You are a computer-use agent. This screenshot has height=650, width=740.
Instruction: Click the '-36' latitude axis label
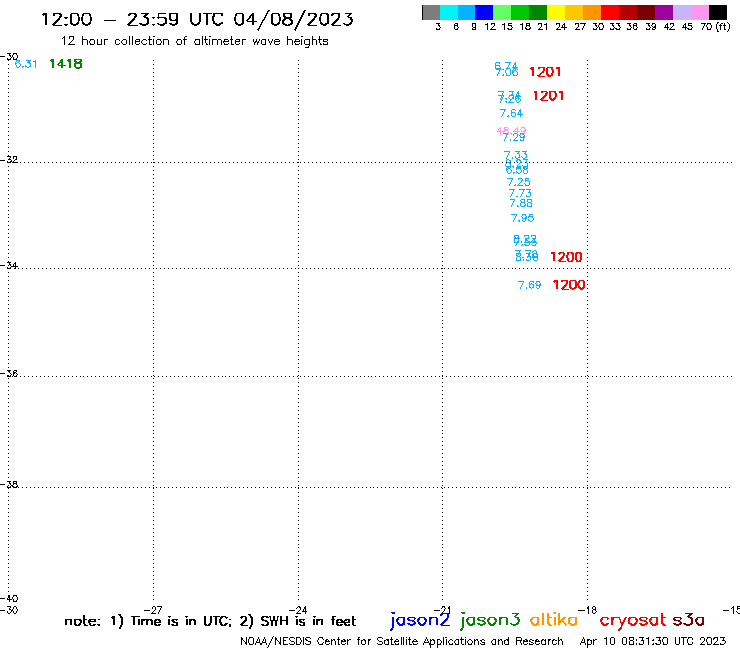9,373
